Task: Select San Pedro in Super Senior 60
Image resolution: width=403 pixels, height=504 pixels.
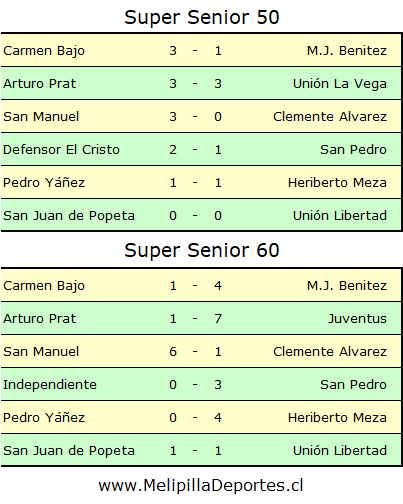Action: coord(353,385)
